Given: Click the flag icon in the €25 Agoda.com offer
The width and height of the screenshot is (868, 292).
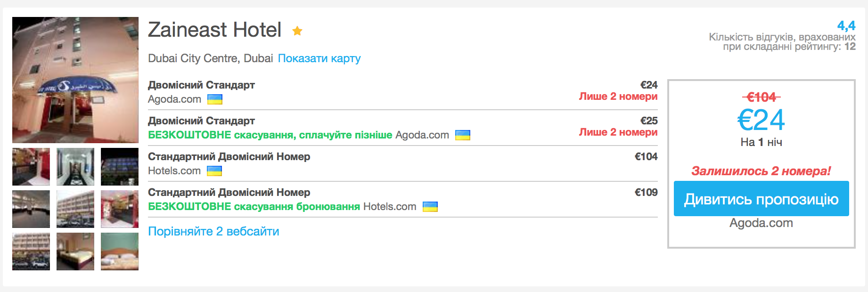Looking at the screenshot, I should [x=462, y=135].
